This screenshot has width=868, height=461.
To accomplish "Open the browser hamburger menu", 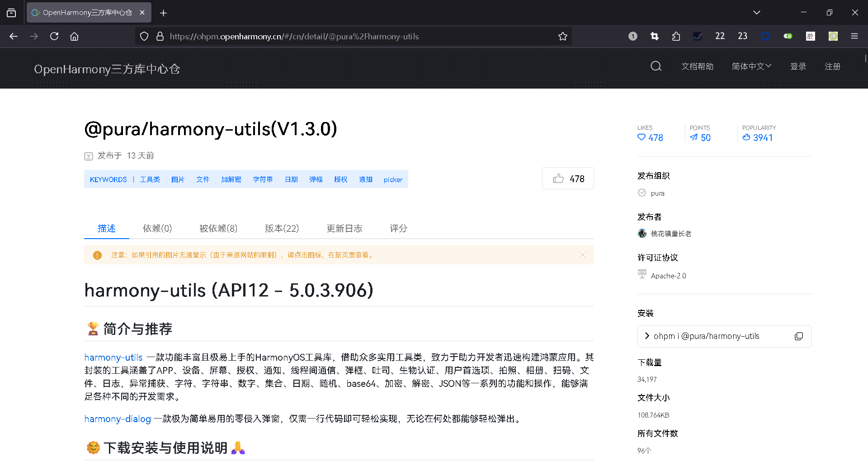I will (854, 36).
